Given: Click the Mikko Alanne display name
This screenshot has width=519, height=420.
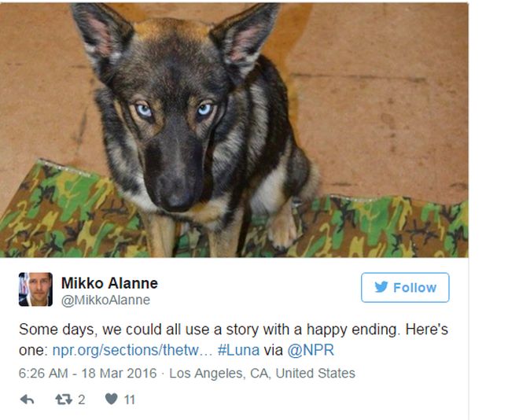Looking at the screenshot, I should click(x=109, y=283).
